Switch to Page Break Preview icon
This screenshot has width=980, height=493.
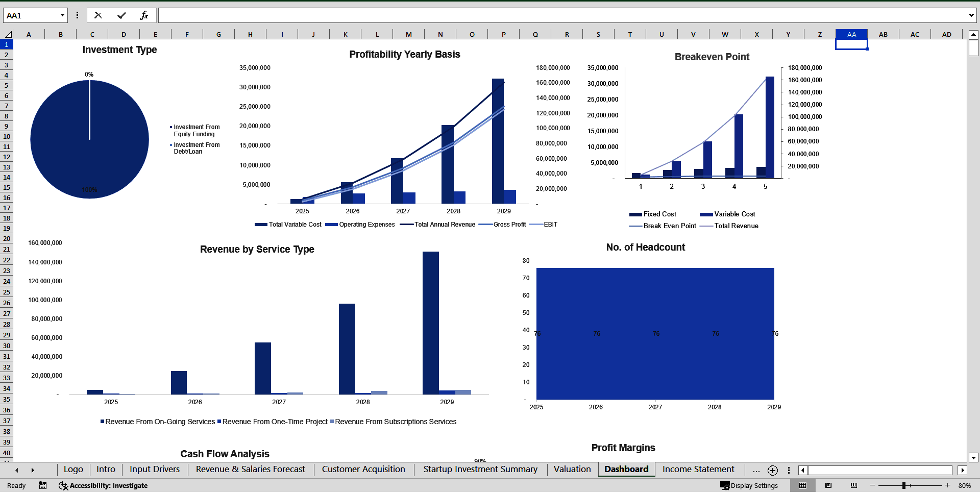[854, 485]
